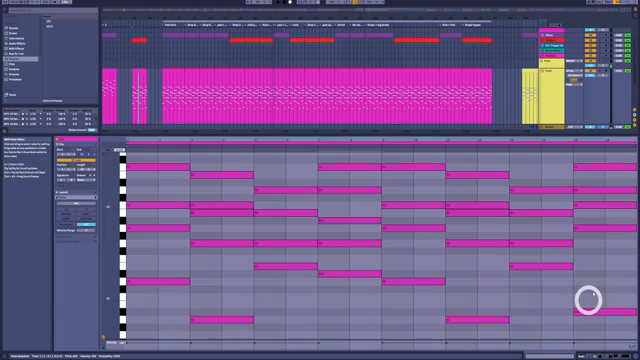Adjust the Groove Pool Global Amount value
640x360 pixels.
click(x=92, y=130)
